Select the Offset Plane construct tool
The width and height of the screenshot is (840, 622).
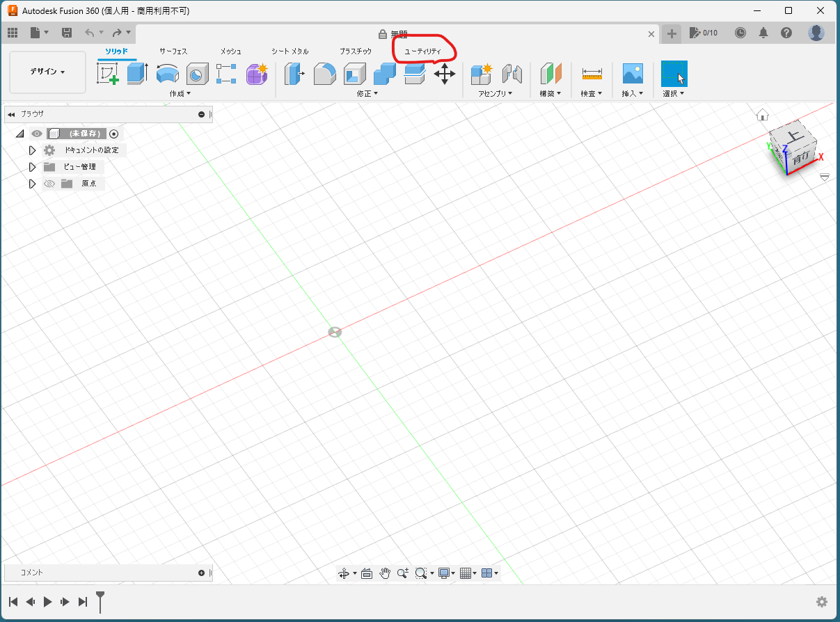coord(550,73)
